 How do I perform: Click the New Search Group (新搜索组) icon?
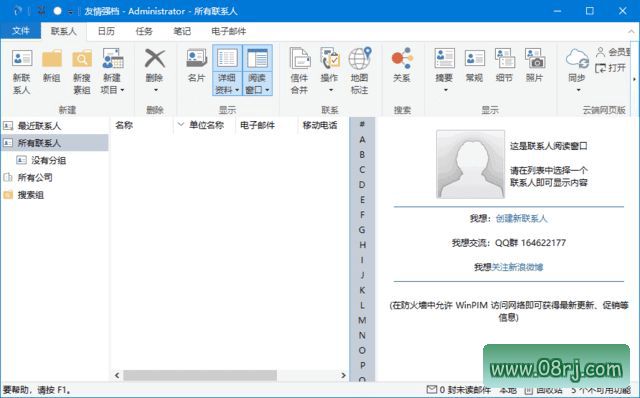pyautogui.click(x=82, y=59)
